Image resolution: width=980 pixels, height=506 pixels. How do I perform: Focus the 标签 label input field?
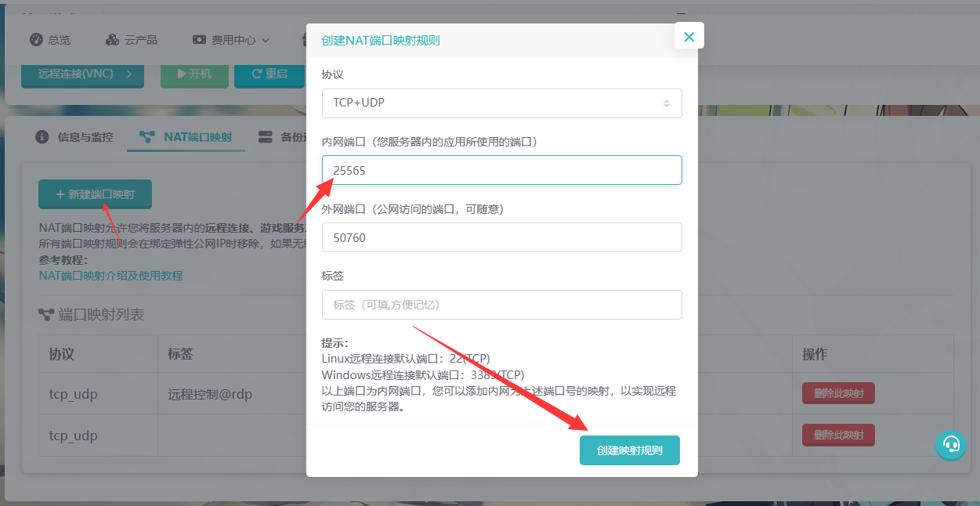coord(501,305)
